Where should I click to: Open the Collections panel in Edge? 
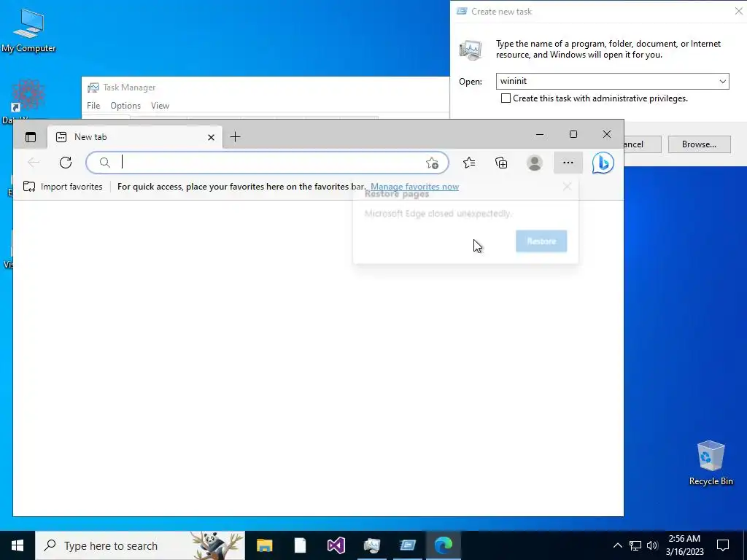tap(501, 163)
